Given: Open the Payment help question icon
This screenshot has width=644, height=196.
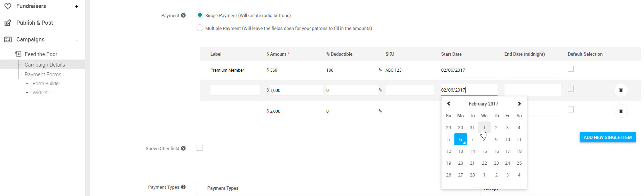Looking at the screenshot, I should (183, 15).
